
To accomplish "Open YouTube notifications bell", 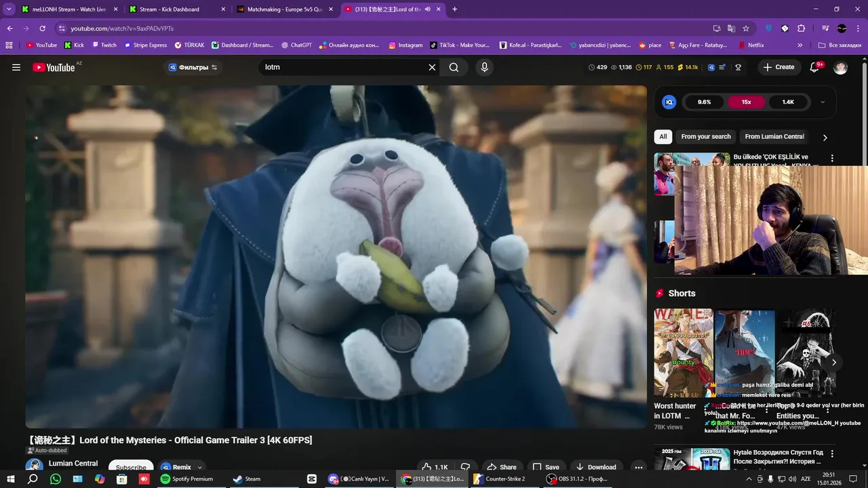I will [x=815, y=67].
